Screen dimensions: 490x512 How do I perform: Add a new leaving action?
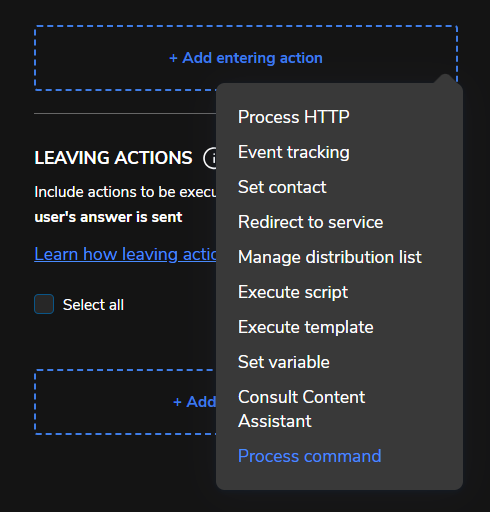126,402
